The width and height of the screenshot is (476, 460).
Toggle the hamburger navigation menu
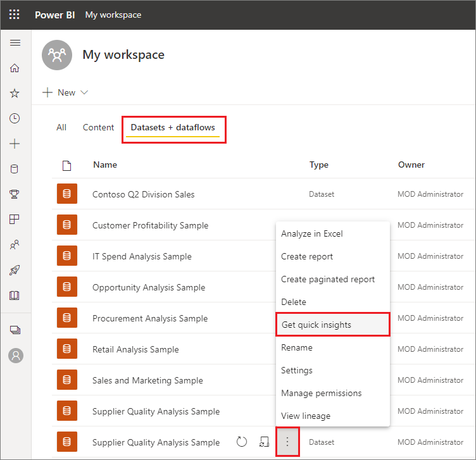[15, 43]
